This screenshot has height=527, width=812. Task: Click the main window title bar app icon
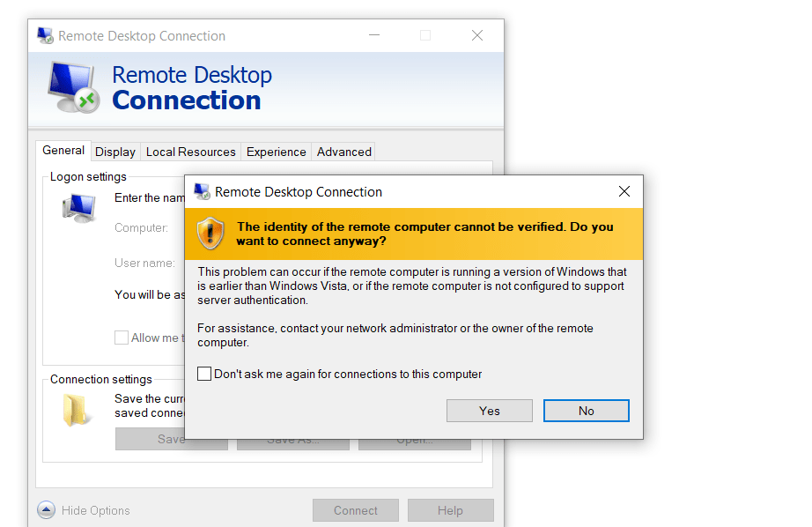point(45,36)
